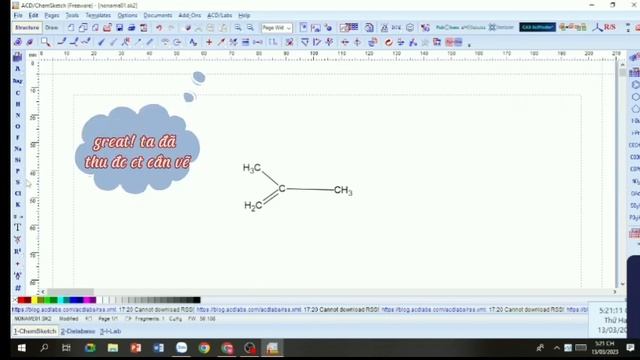The height and width of the screenshot is (360, 640).
Task: Select Sulfur atom S
Action: coord(18,182)
